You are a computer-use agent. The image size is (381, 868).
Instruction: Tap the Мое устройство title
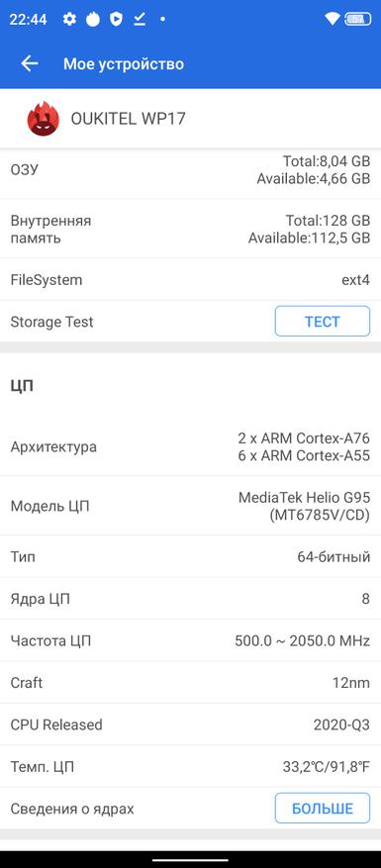pyautogui.click(x=124, y=63)
